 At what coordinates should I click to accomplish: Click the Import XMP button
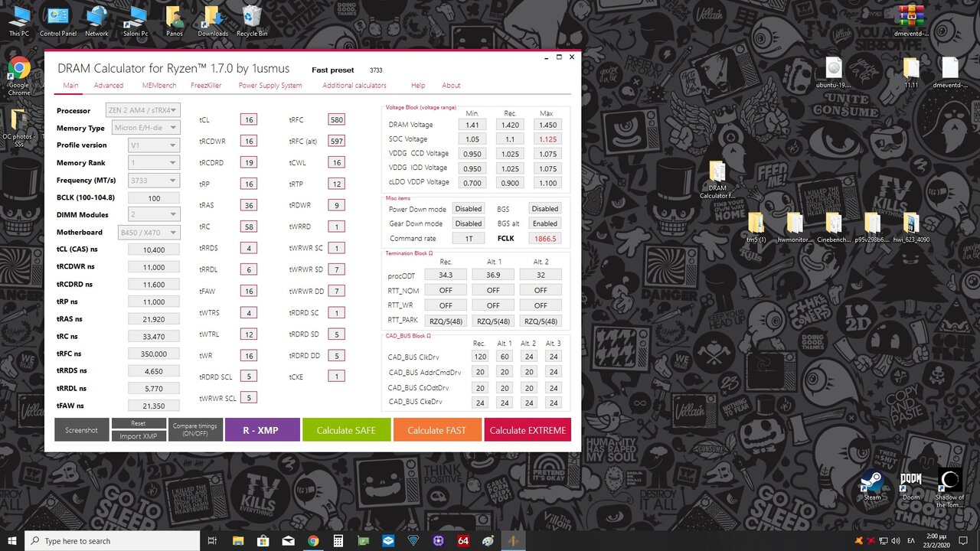(x=139, y=436)
